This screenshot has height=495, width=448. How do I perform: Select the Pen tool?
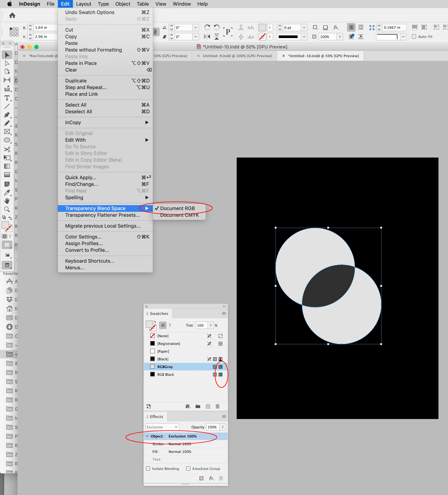(7, 115)
